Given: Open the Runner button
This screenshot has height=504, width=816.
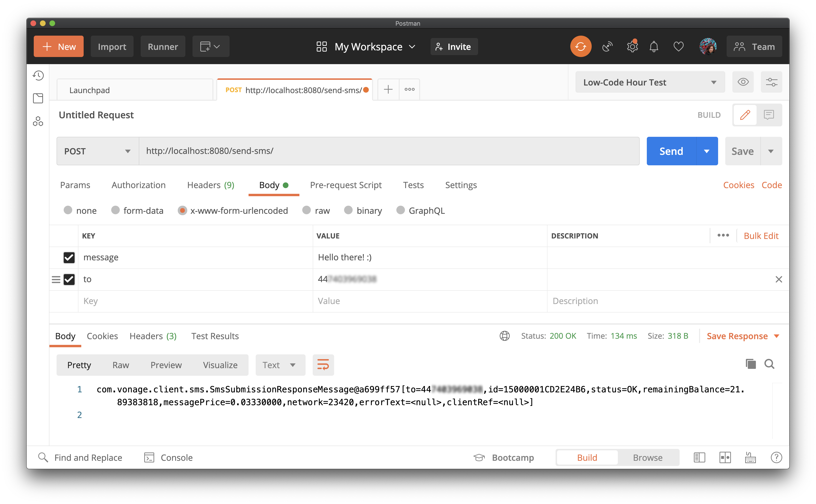Looking at the screenshot, I should pyautogui.click(x=163, y=46).
